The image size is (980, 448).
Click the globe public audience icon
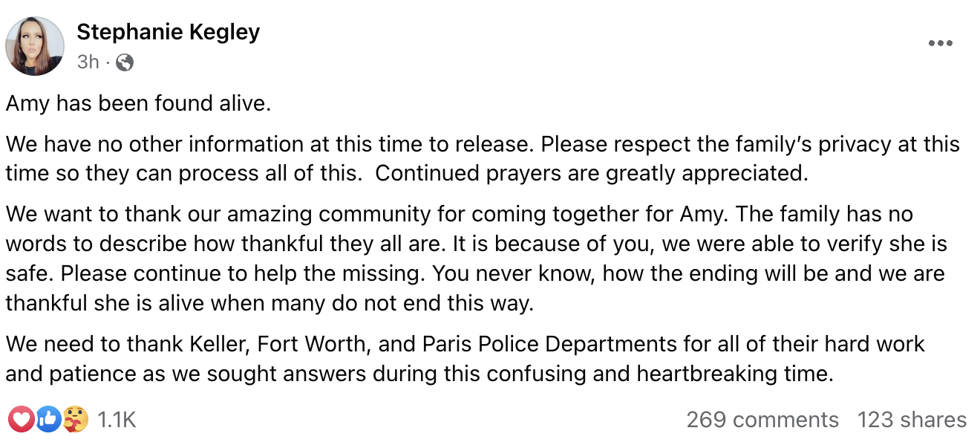coord(125,62)
